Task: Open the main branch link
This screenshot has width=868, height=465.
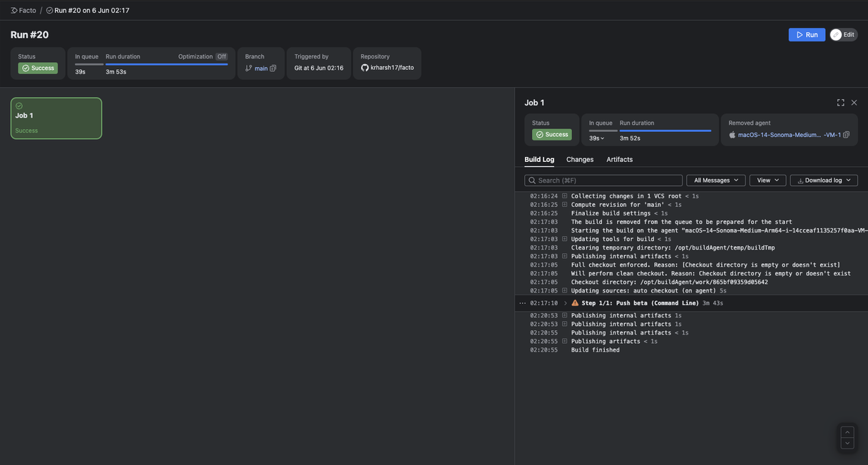Action: click(x=261, y=68)
